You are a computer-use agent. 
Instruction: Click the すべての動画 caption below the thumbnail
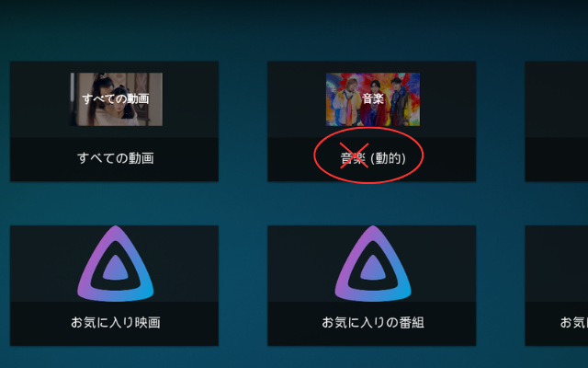pos(116,158)
